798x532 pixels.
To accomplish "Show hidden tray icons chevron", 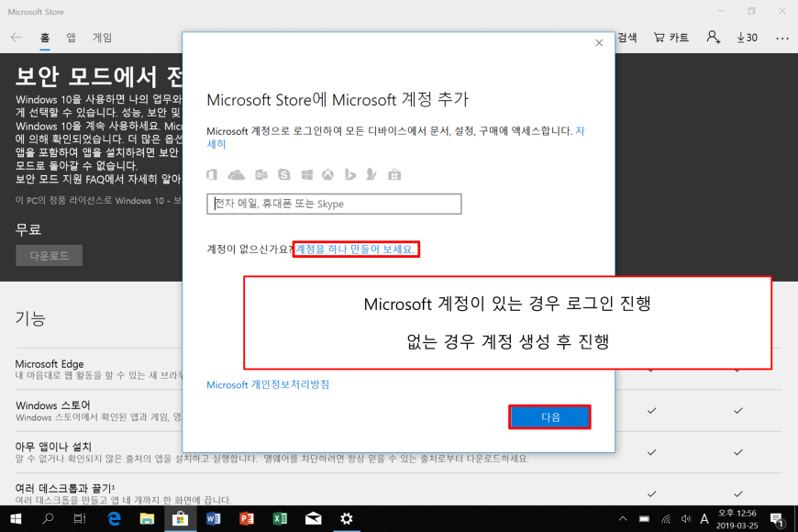I will (x=623, y=519).
